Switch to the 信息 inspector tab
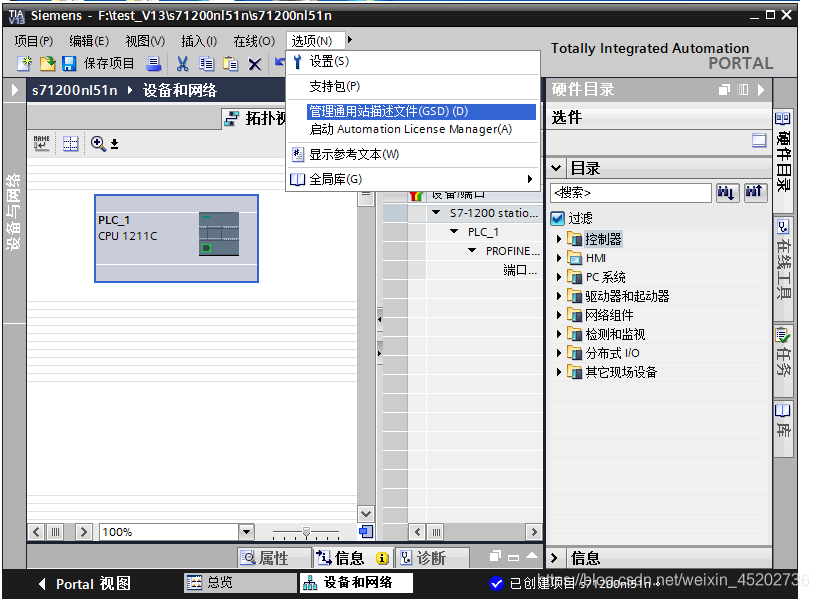Screen dimensions: 819x599 tap(353, 558)
